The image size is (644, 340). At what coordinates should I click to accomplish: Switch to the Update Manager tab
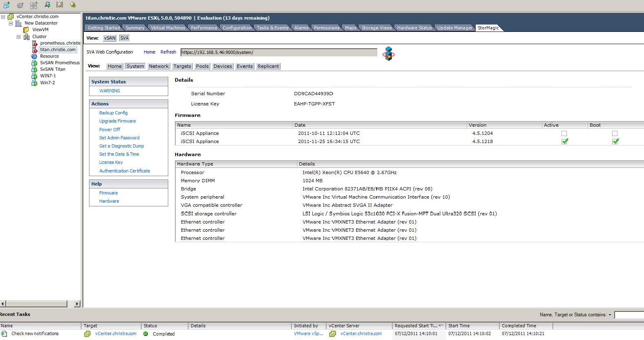(x=455, y=28)
